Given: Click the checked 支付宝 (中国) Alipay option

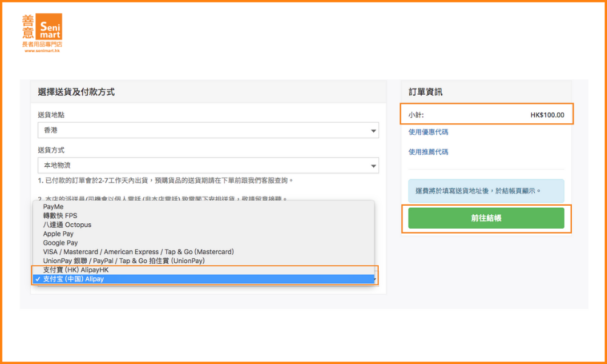Looking at the screenshot, I should coord(73,279).
